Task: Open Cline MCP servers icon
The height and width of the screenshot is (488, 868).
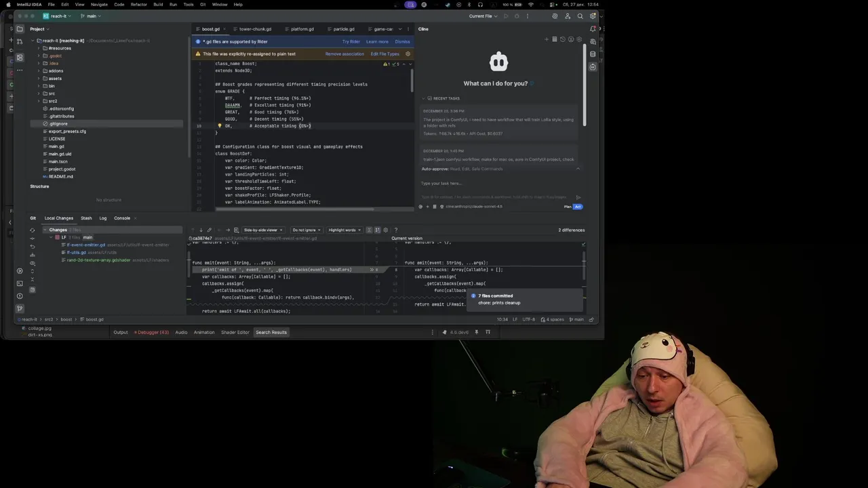Action: coord(554,39)
